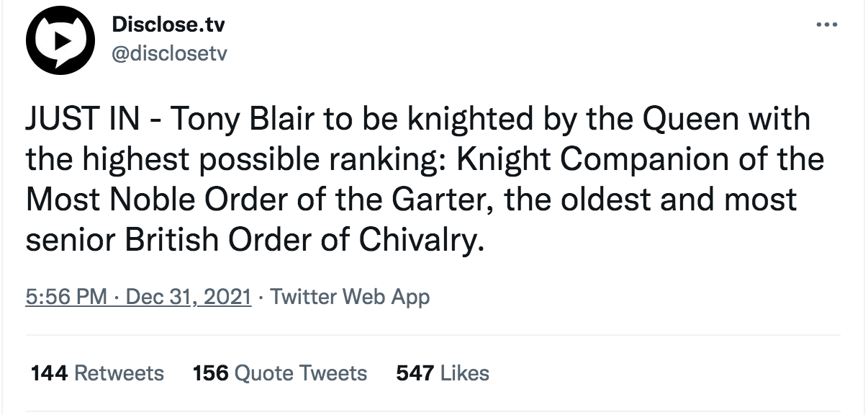The height and width of the screenshot is (415, 868).
Task: Open the 547 Likes list
Action: 443,372
